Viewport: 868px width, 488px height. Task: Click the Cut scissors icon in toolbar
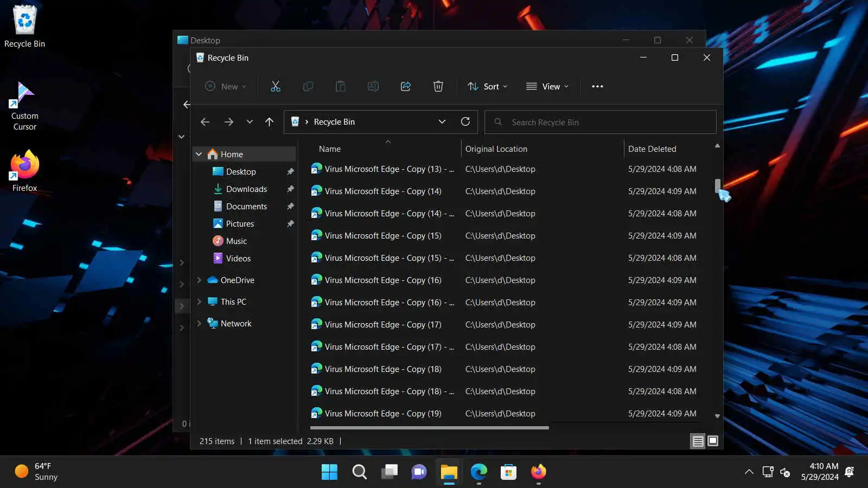[x=276, y=86]
